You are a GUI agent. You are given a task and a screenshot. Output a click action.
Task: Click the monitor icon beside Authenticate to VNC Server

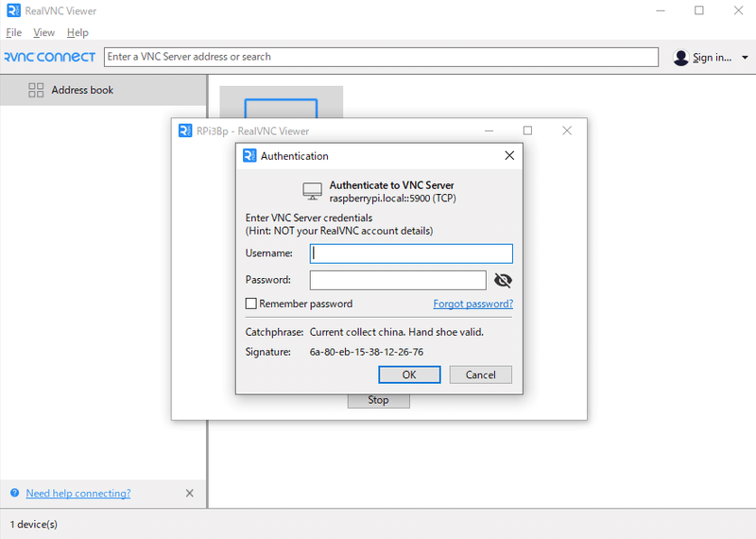[312, 191]
